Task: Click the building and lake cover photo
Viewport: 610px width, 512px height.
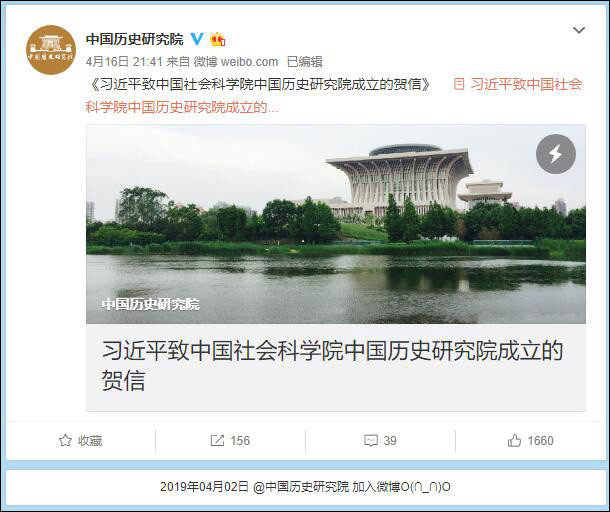Action: point(336,224)
